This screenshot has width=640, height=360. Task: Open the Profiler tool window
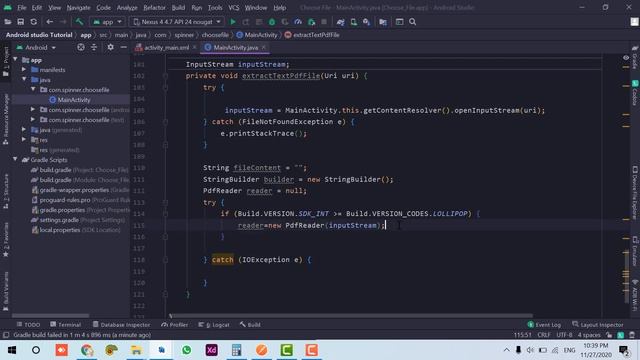pyautogui.click(x=175, y=324)
